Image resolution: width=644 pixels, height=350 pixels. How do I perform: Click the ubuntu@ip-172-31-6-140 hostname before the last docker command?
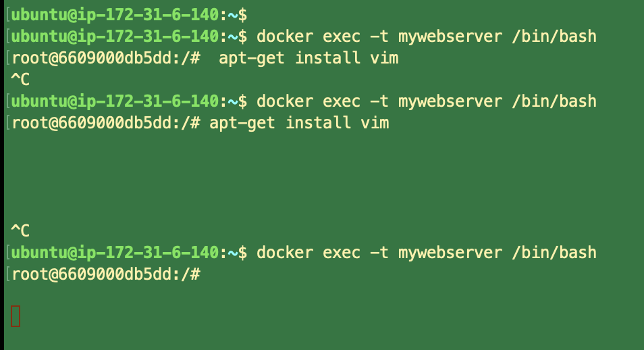point(115,253)
